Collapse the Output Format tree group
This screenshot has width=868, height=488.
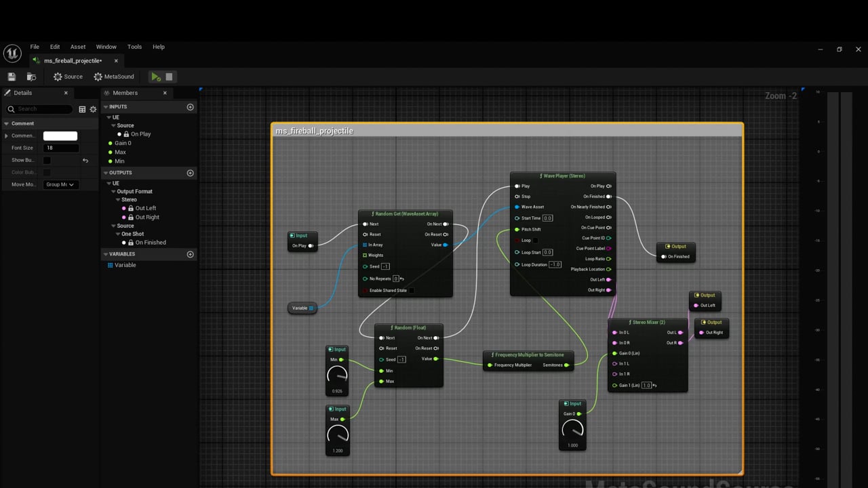pos(115,192)
